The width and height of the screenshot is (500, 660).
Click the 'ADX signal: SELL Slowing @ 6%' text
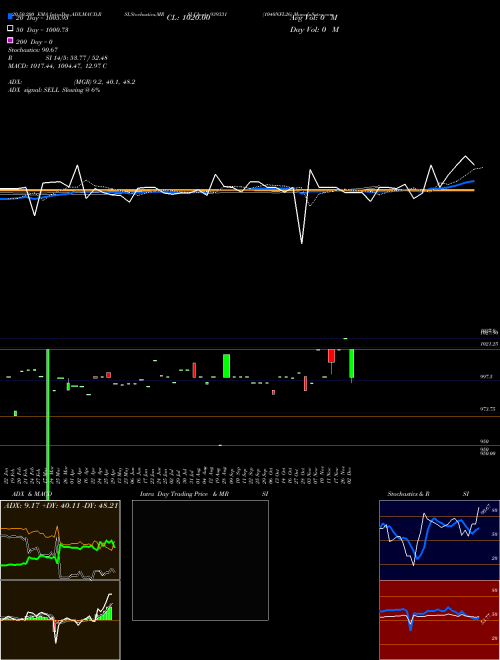point(54,90)
